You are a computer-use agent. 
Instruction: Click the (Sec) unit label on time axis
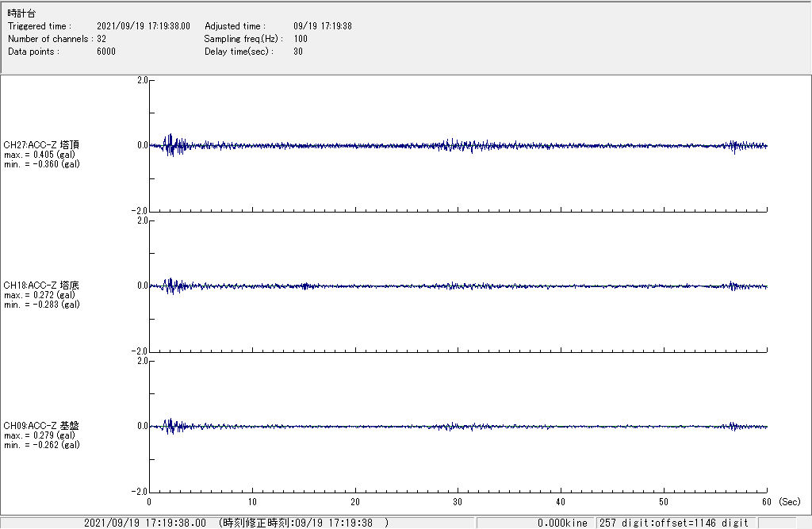[x=789, y=503]
